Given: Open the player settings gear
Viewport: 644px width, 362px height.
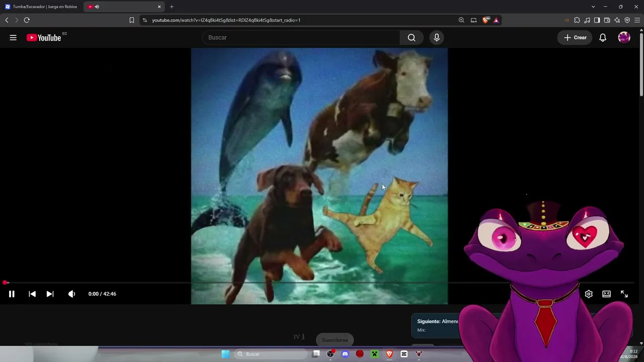Looking at the screenshot, I should [589, 294].
